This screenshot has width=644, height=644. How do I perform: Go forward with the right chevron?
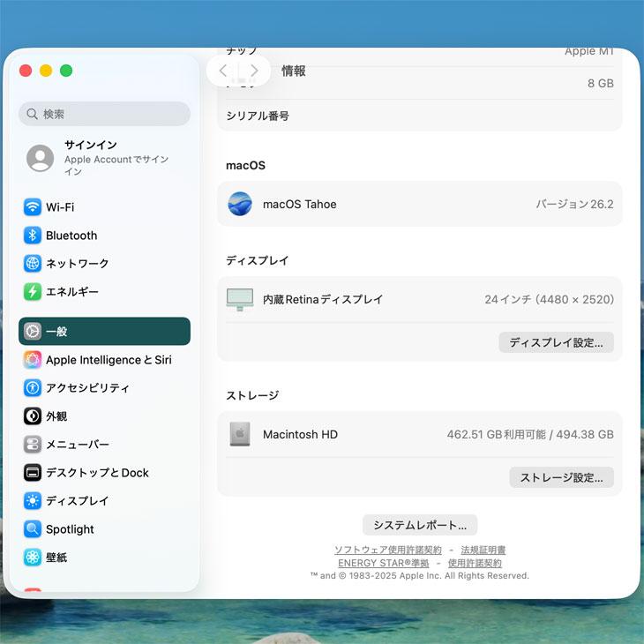coord(254,71)
